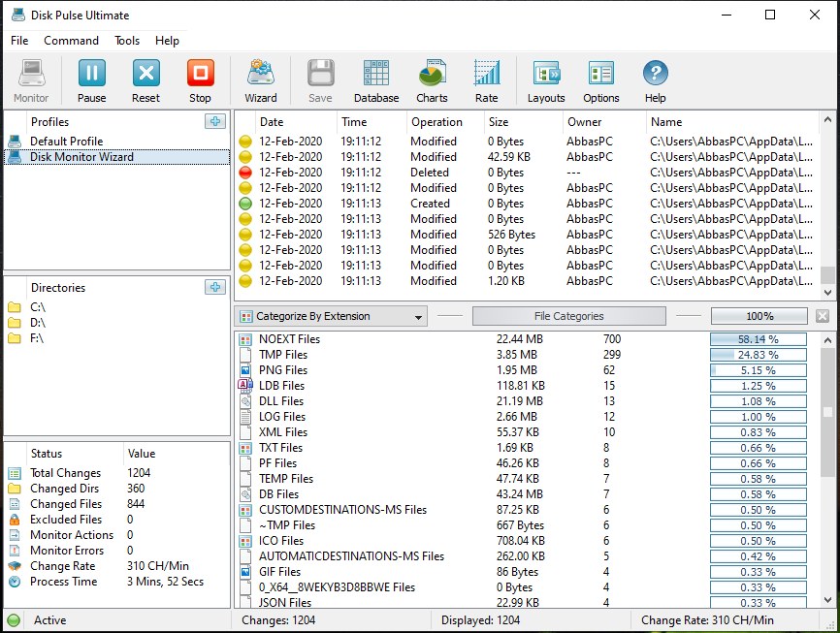Add a new profile with plus icon
This screenshot has height=633, width=840.
215,121
